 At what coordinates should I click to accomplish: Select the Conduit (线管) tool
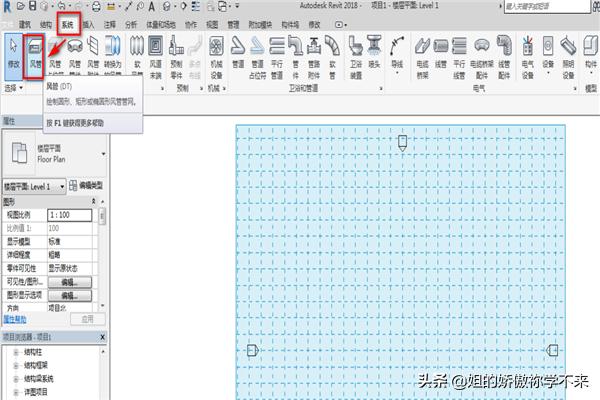coord(441,52)
